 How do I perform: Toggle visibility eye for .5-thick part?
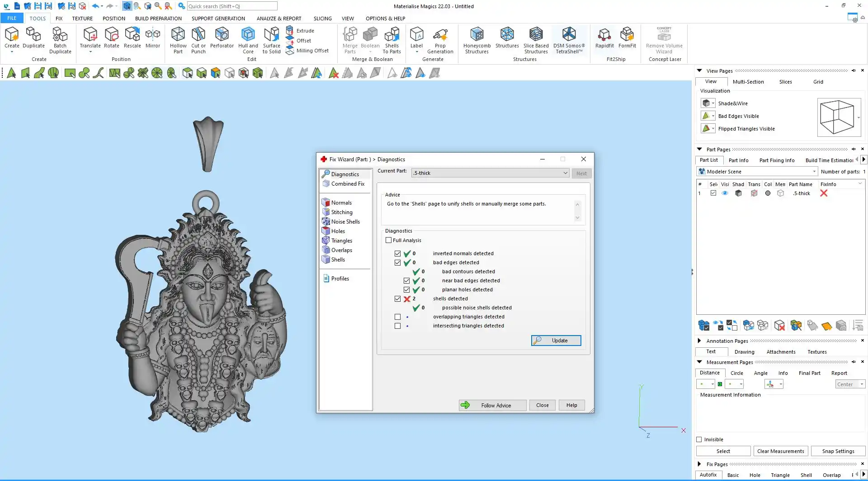pyautogui.click(x=725, y=193)
